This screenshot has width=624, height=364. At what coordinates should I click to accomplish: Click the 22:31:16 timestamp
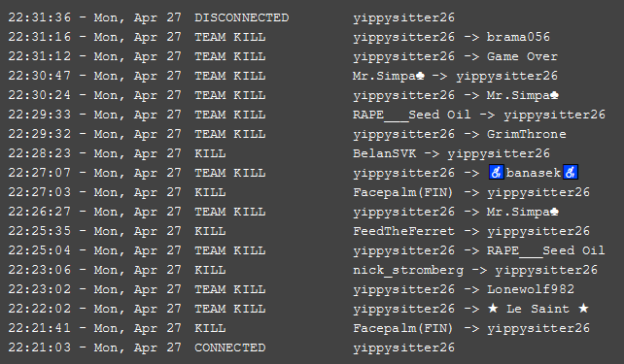click(40, 37)
